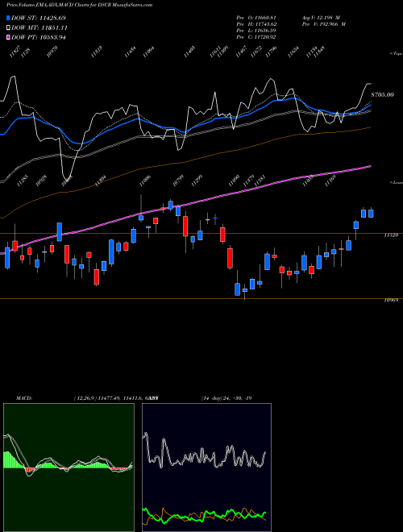The image size is (403, 532).
Task: Click the blue DOW ST legend swatch
Action: click(x=8, y=18)
